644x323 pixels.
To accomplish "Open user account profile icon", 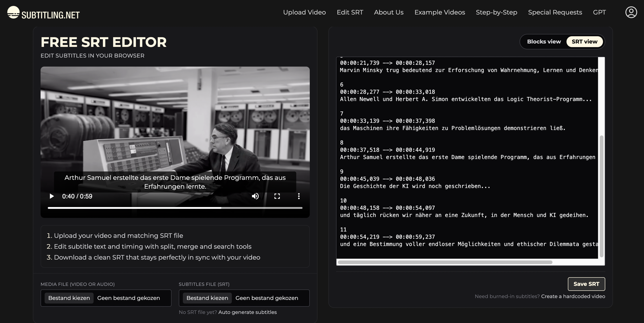I will pyautogui.click(x=631, y=12).
